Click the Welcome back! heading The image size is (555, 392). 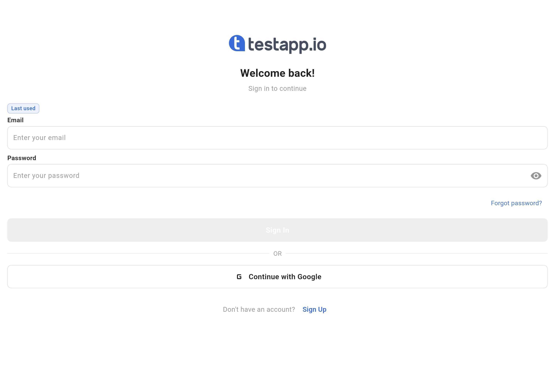277,73
